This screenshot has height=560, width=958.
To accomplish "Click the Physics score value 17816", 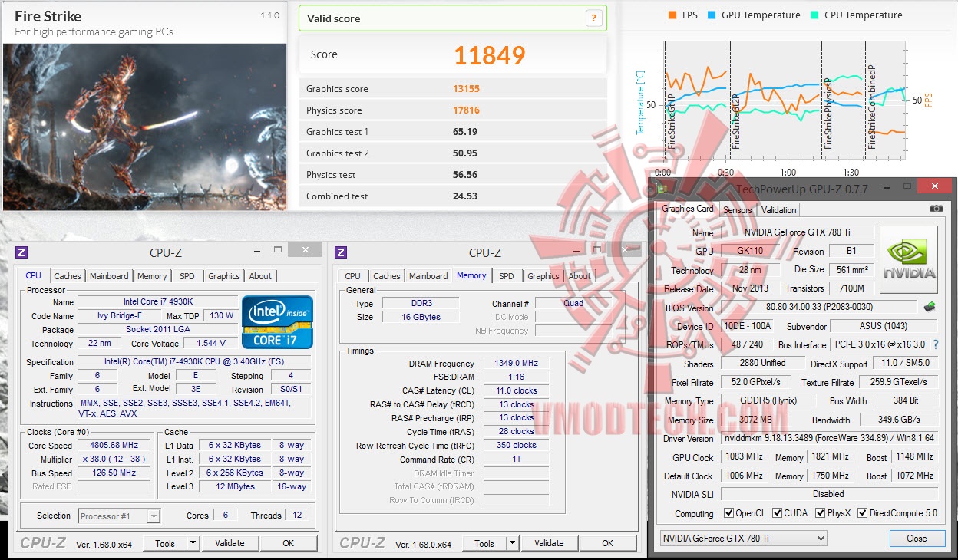I will (x=466, y=110).
